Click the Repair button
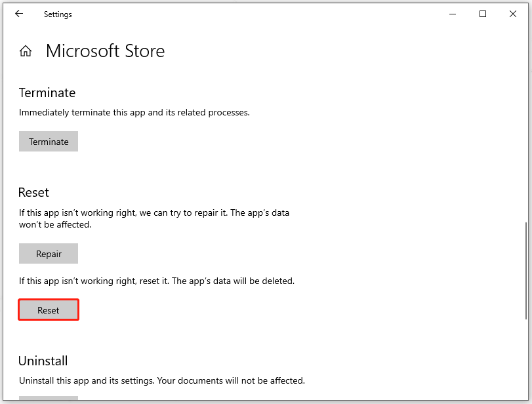The width and height of the screenshot is (532, 404). [48, 253]
